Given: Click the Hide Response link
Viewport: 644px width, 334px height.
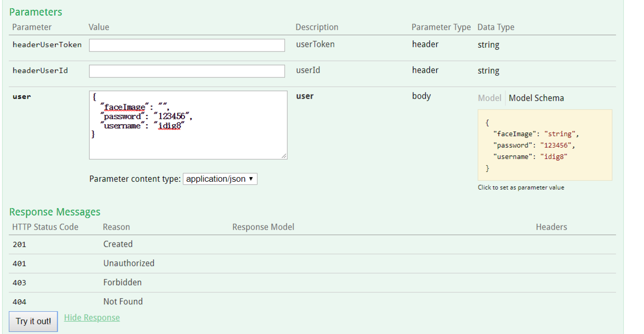Looking at the screenshot, I should coord(92,317).
